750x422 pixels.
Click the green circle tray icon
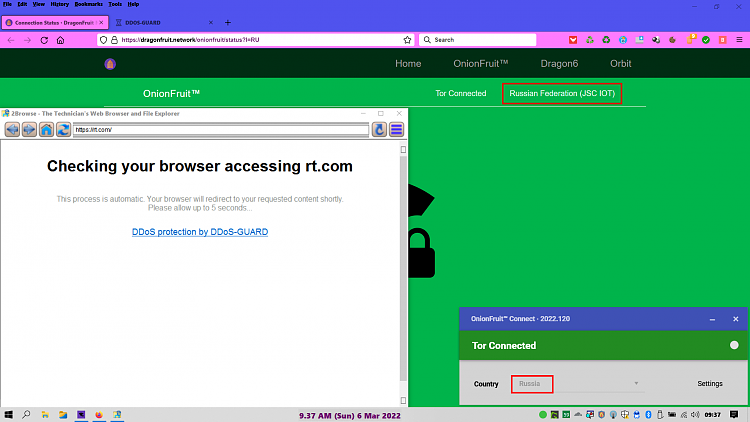coord(542,415)
